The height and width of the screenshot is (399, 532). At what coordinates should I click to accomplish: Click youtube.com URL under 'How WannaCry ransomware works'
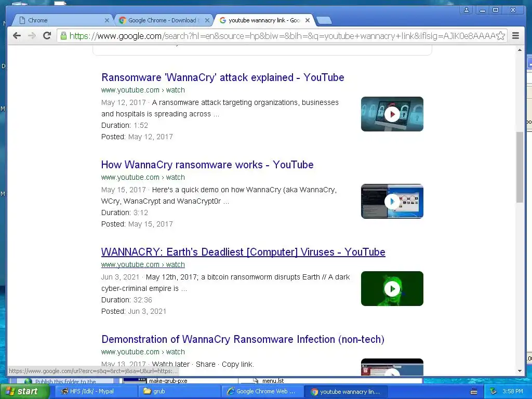[x=143, y=177]
